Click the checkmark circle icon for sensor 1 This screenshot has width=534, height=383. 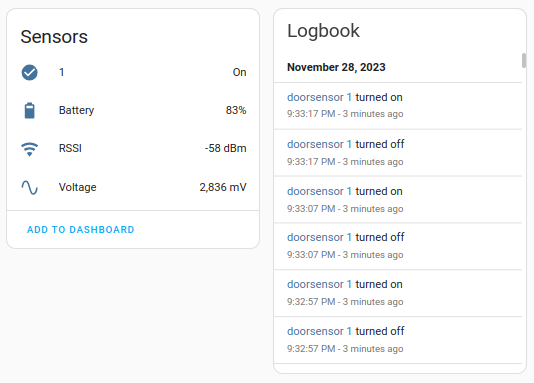pos(30,73)
